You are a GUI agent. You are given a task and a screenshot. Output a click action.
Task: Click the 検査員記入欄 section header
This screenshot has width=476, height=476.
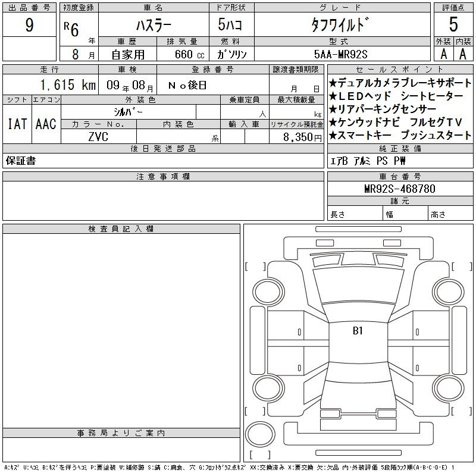click(121, 229)
